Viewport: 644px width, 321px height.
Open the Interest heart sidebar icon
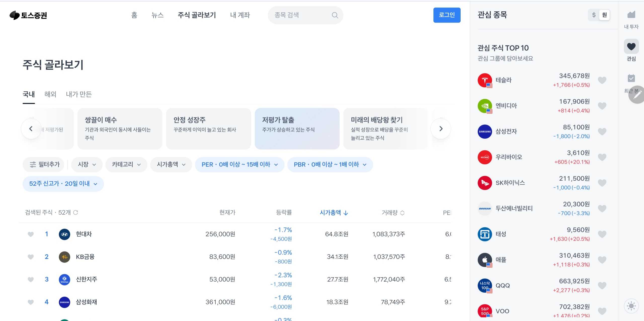631,46
